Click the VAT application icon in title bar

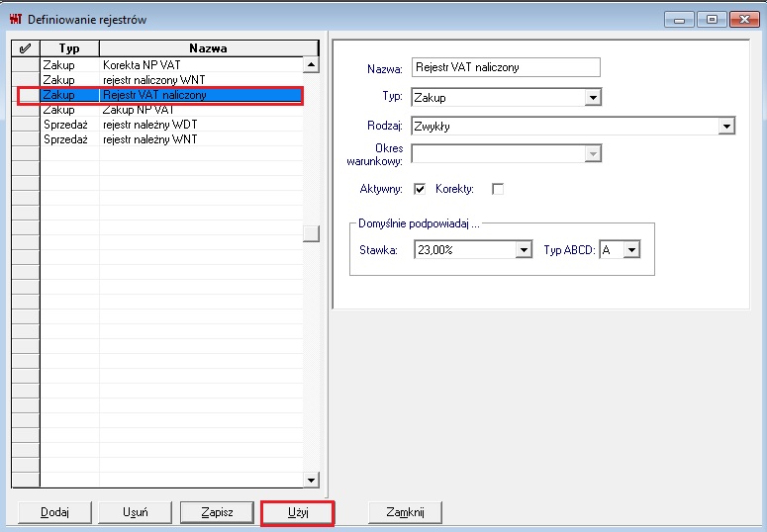click(16, 19)
